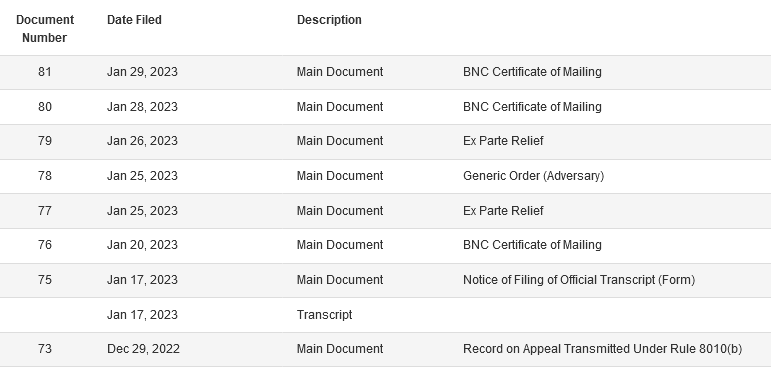
Task: Open document number 81
Action: click(x=45, y=72)
